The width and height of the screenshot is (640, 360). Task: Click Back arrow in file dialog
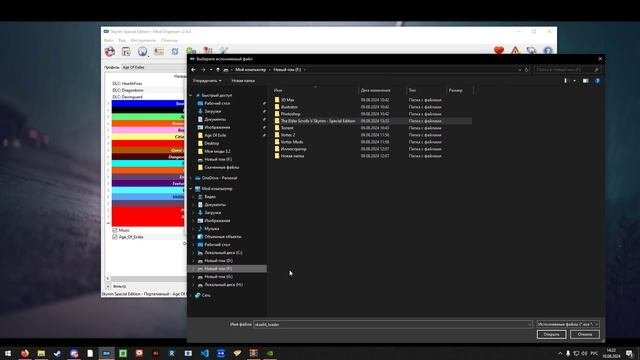pos(193,70)
